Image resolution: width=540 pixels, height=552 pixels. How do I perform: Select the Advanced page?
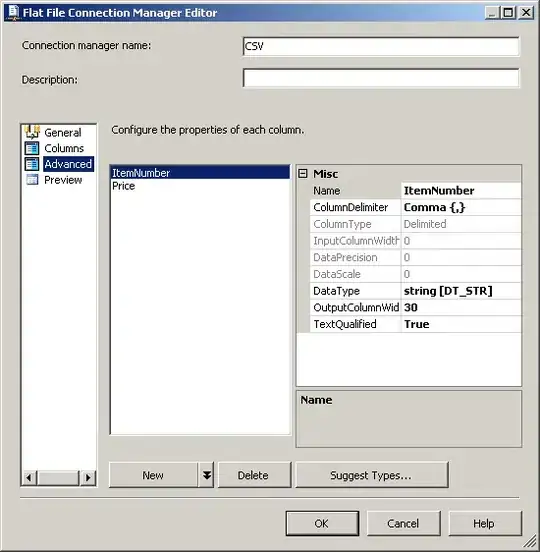68,164
